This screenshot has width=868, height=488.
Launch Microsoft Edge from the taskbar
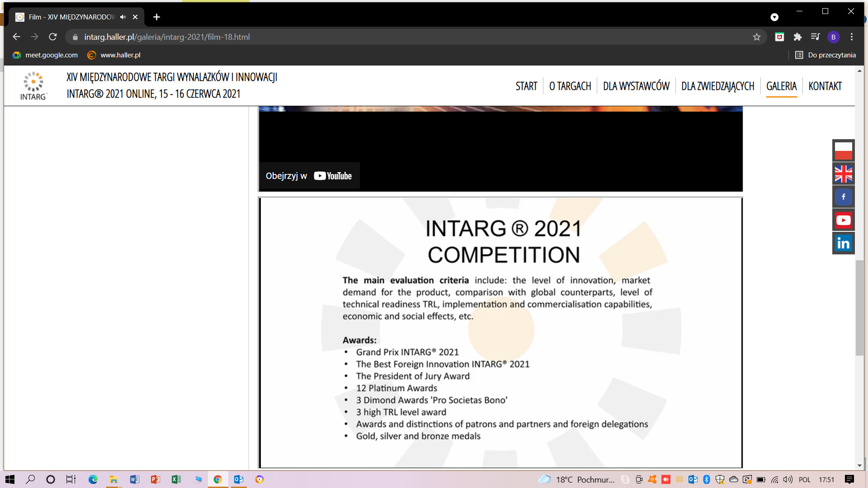pyautogui.click(x=93, y=479)
